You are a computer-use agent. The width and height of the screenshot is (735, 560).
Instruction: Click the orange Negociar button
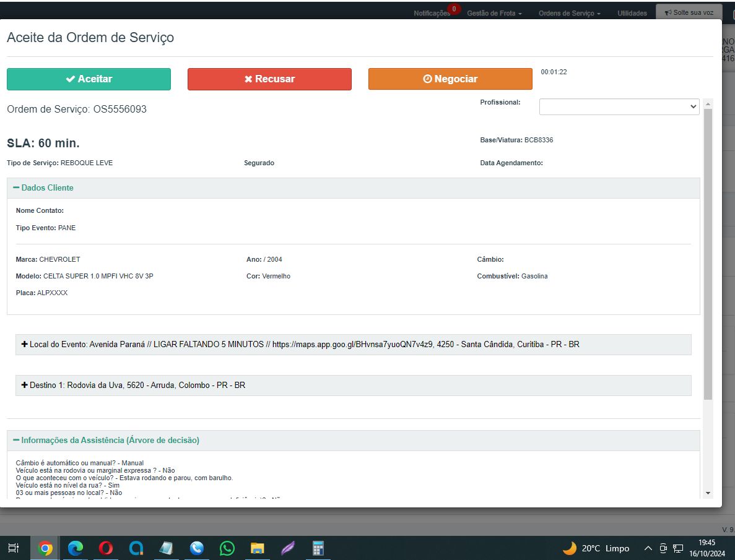(x=450, y=79)
